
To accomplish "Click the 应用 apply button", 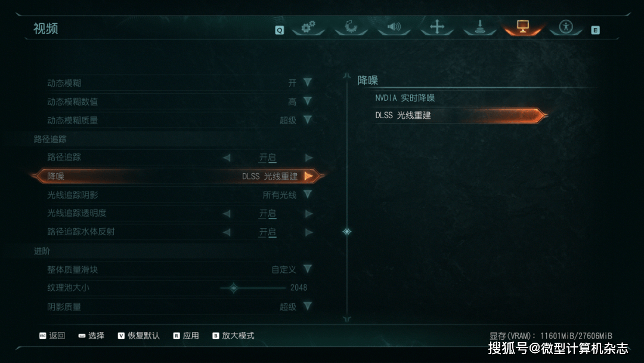I will [186, 336].
